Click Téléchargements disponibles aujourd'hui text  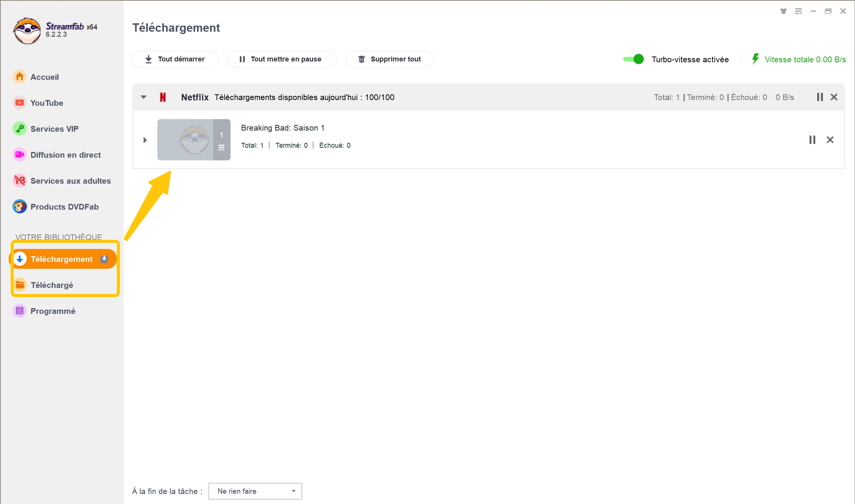(x=304, y=97)
